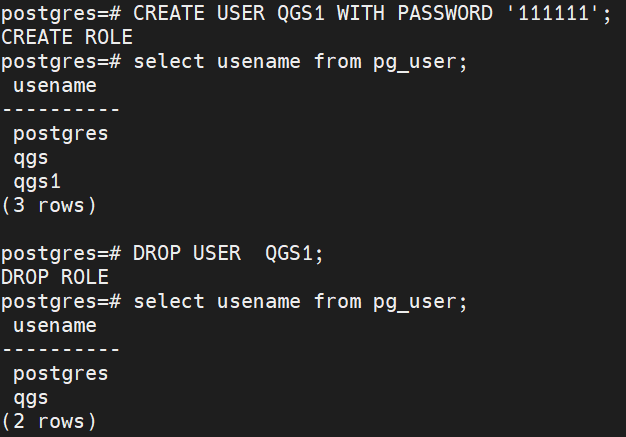Click the first usename column header
The height and width of the screenshot is (437, 626).
[x=55, y=85]
